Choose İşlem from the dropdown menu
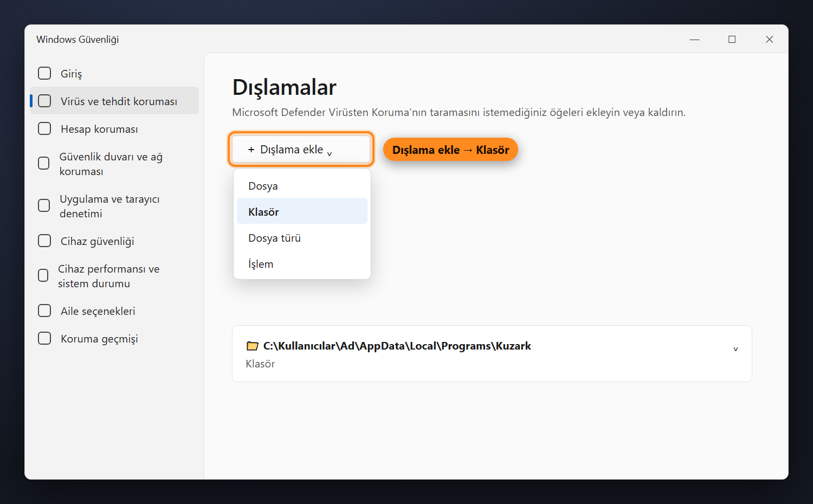Screen dimensions: 813x504 [302, 264]
